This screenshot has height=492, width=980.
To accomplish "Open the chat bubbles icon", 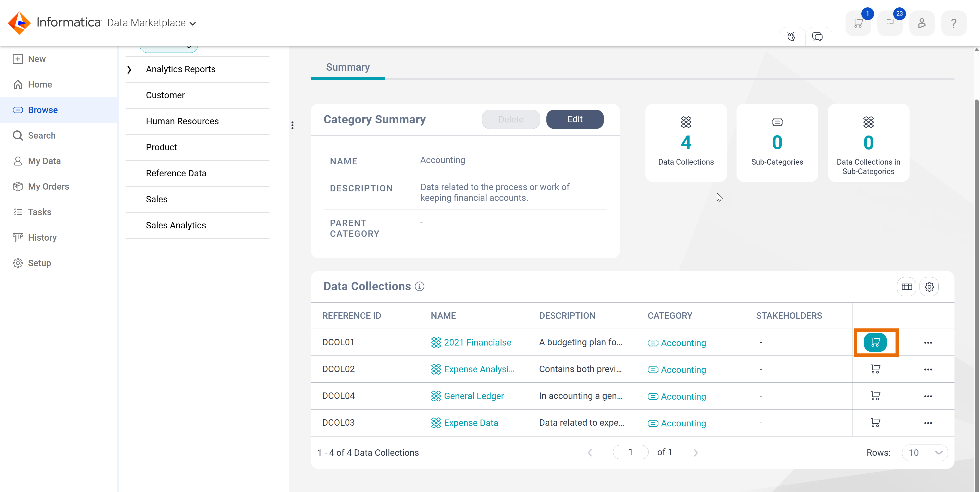I will 817,36.
